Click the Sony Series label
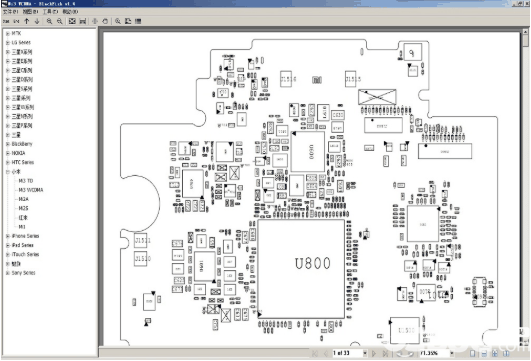This screenshot has width=531, height=361. click(23, 273)
